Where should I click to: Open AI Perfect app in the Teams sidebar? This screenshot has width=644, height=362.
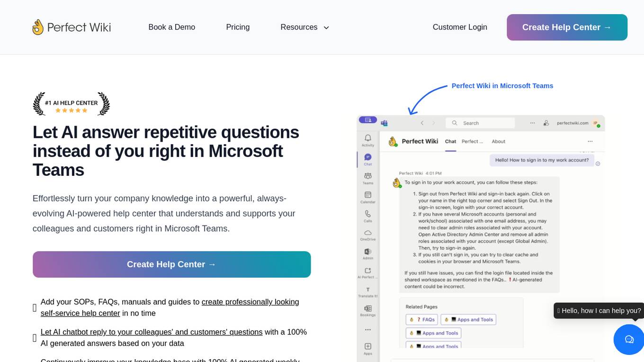point(368,273)
